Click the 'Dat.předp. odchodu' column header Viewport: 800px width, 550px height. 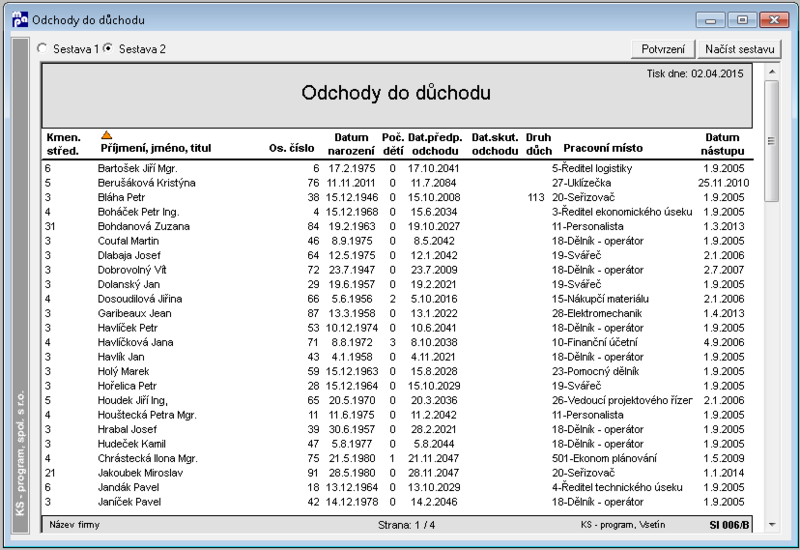[435, 144]
